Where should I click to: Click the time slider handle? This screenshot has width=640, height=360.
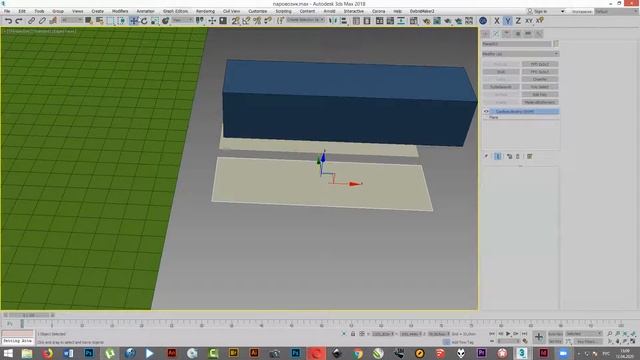28,315
